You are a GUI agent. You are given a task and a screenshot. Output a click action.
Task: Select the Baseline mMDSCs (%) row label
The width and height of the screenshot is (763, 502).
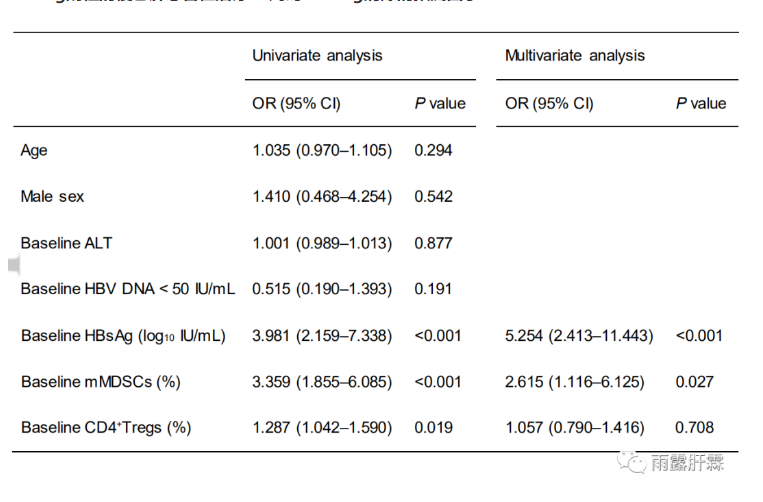pos(100,382)
